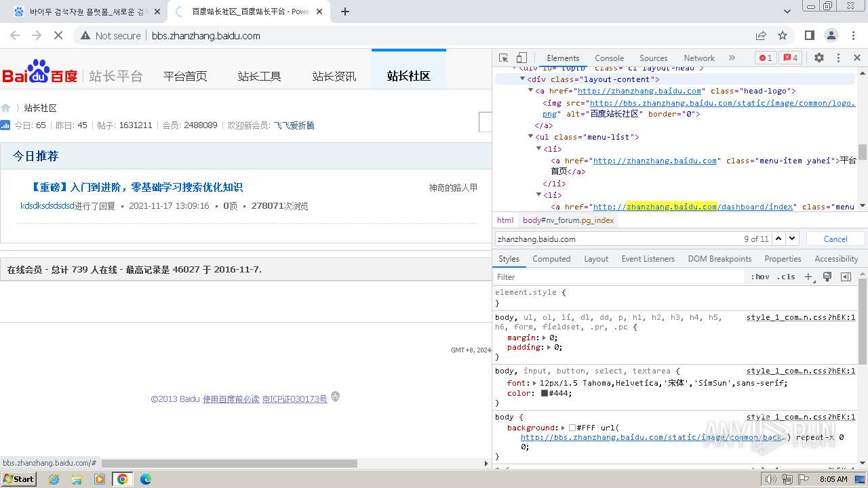Show computed styles sidebar icon
868x488 pixels.
[x=846, y=277]
